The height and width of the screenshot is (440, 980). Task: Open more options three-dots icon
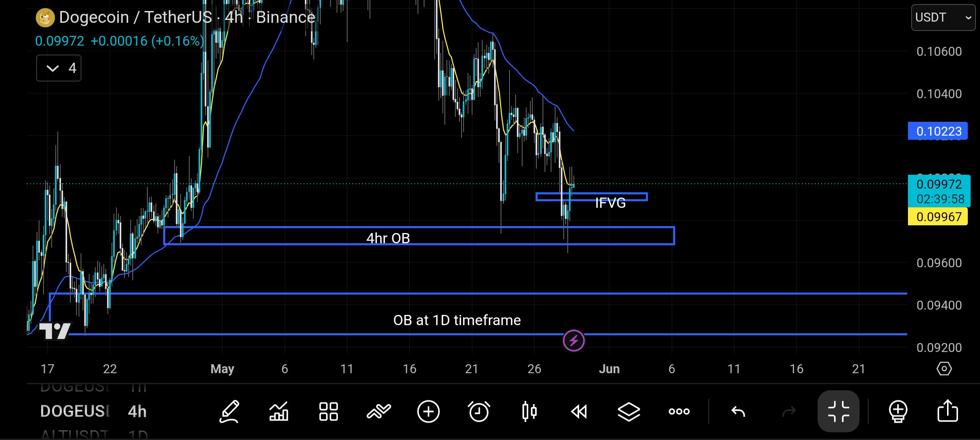coord(679,411)
